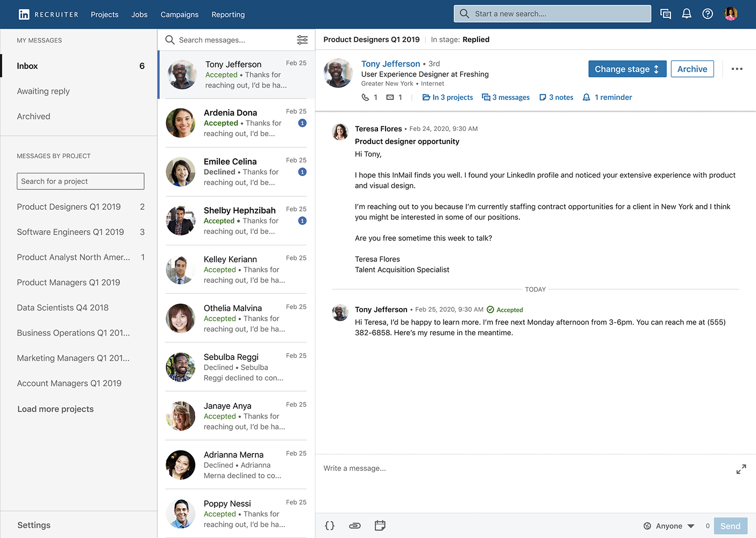This screenshot has width=756, height=538.
Task: Open Marketing Managers Q1 201... project
Action: point(73,358)
